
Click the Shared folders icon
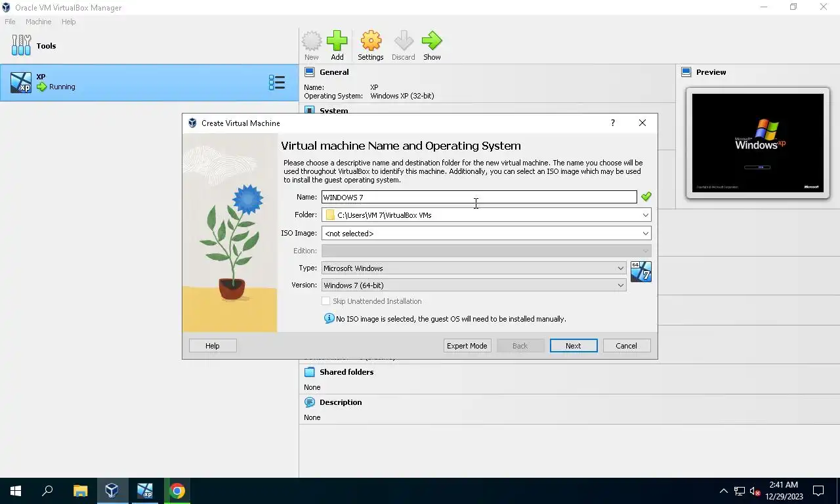point(310,372)
